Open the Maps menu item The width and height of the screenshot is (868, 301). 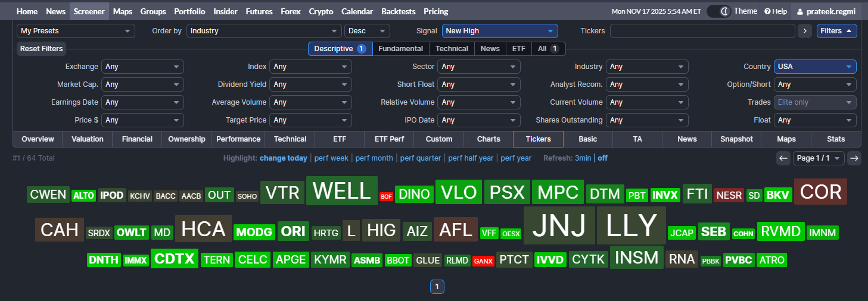(123, 11)
